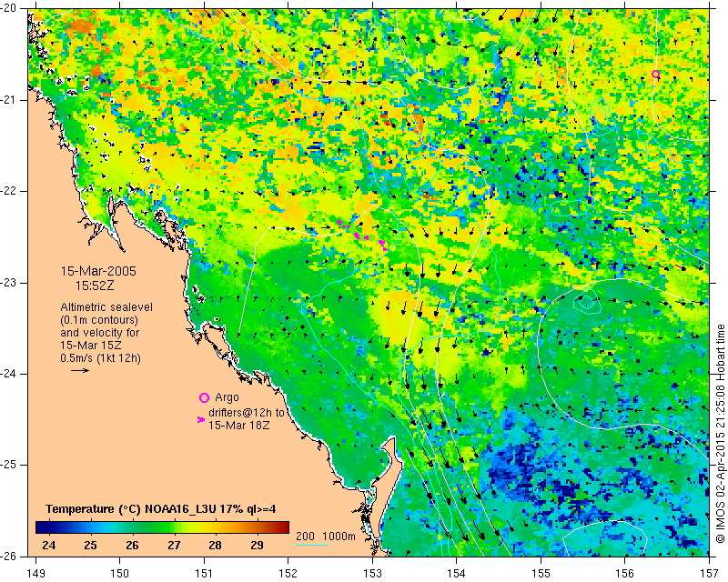Click the '0.5m/s (1kt 12h)' text
The height and width of the screenshot is (582, 728).
(100, 358)
